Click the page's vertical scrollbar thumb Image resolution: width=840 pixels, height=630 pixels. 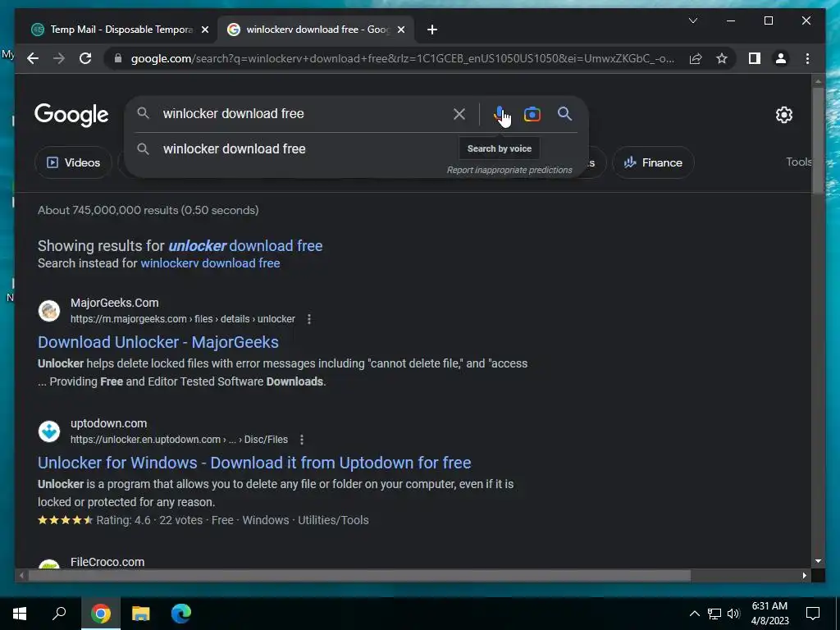click(x=818, y=140)
